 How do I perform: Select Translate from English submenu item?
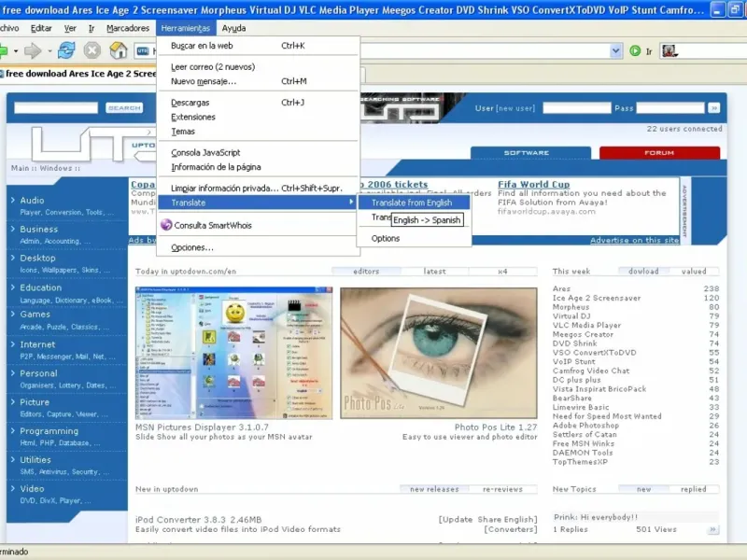(414, 203)
